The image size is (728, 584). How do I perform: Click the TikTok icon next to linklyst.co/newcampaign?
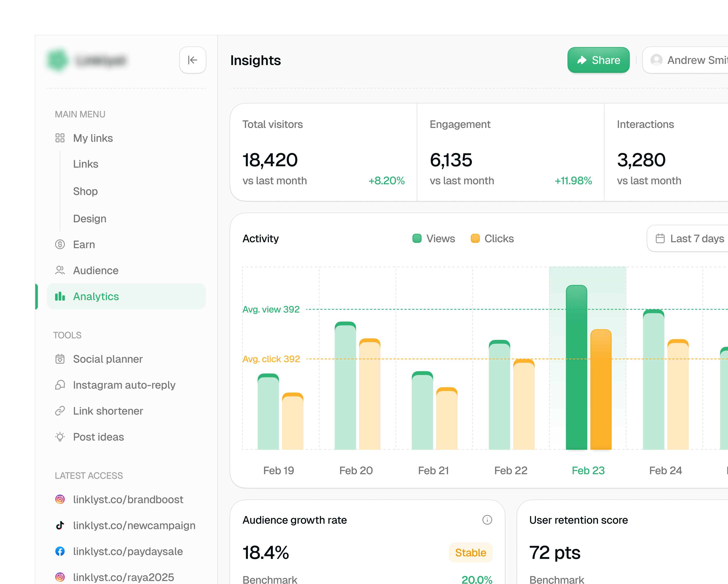(60, 525)
